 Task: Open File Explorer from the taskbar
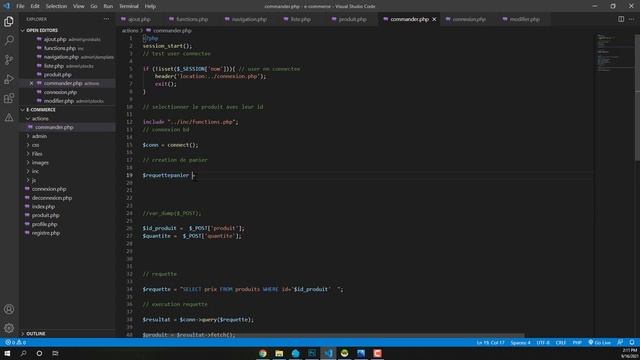pyautogui.click(x=279, y=353)
